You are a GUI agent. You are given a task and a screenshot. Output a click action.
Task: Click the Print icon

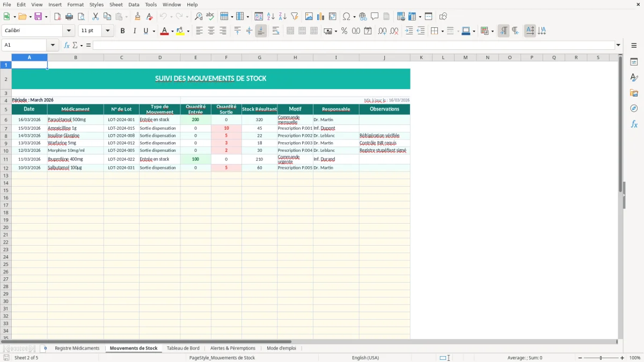point(69,17)
